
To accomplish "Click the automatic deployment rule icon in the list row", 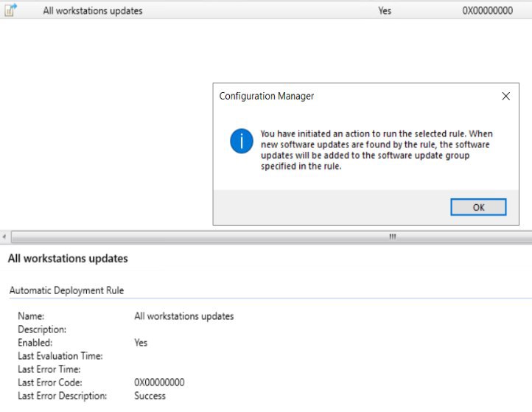I will point(10,10).
